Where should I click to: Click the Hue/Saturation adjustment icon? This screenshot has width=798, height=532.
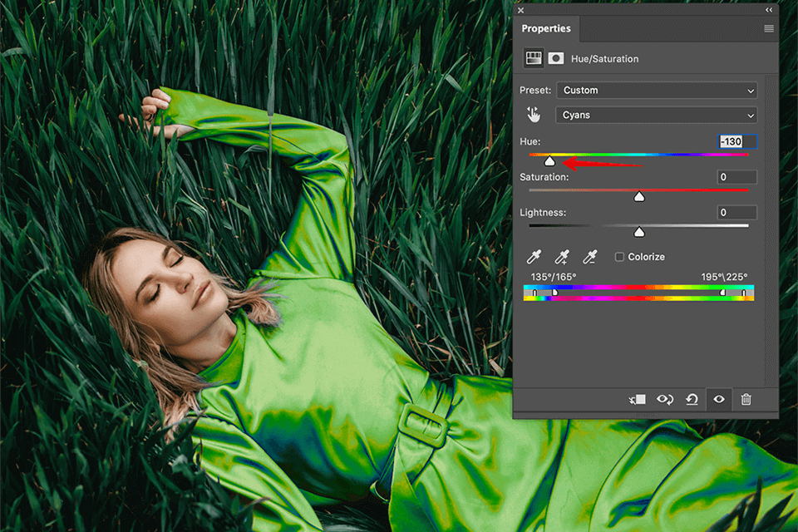click(534, 58)
